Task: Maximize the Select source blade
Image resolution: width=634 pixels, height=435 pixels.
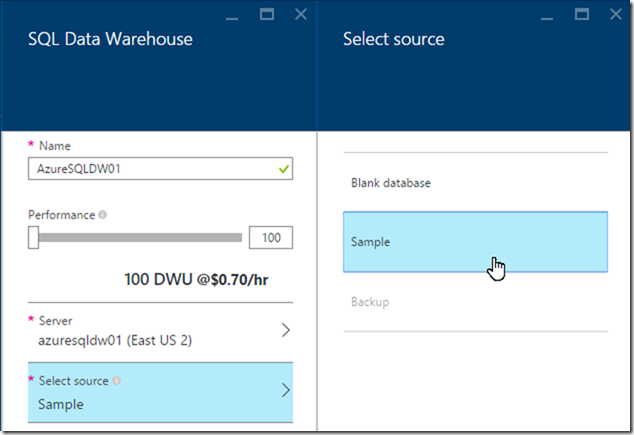Action: (x=581, y=14)
